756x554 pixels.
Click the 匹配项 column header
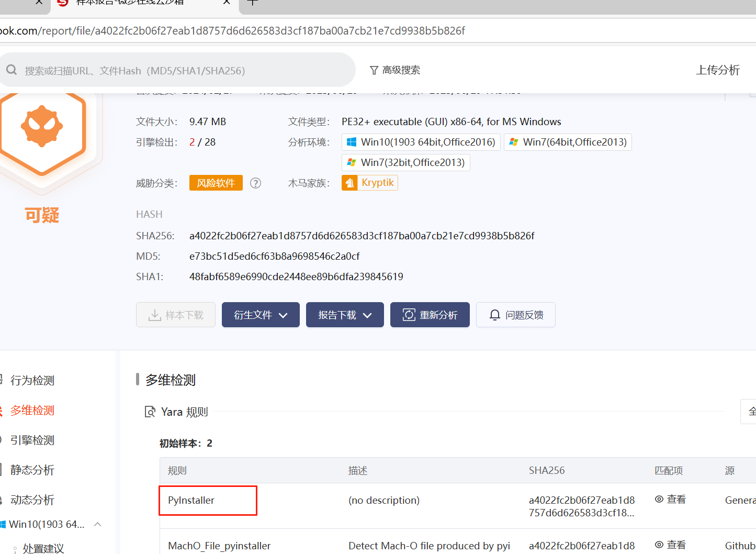tap(669, 470)
